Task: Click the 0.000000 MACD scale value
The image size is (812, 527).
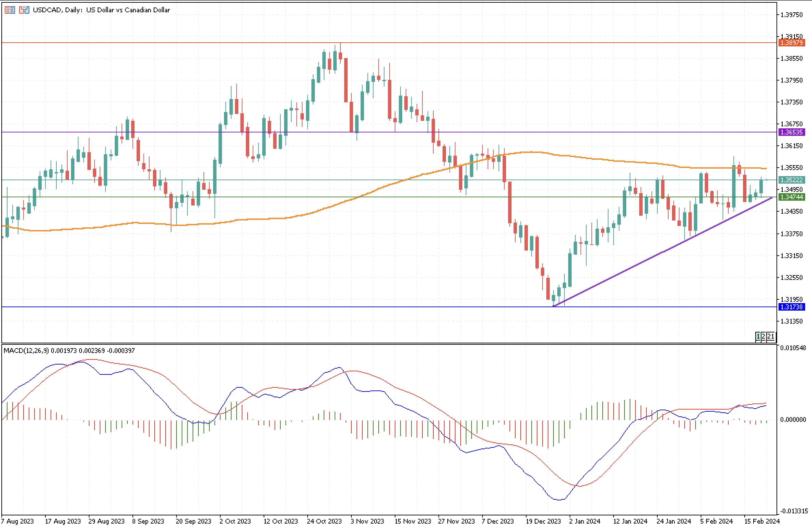Action: (x=793, y=419)
